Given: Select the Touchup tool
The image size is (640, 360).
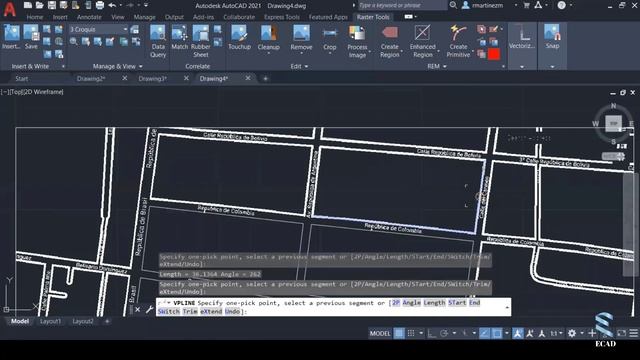Looking at the screenshot, I should [x=239, y=38].
